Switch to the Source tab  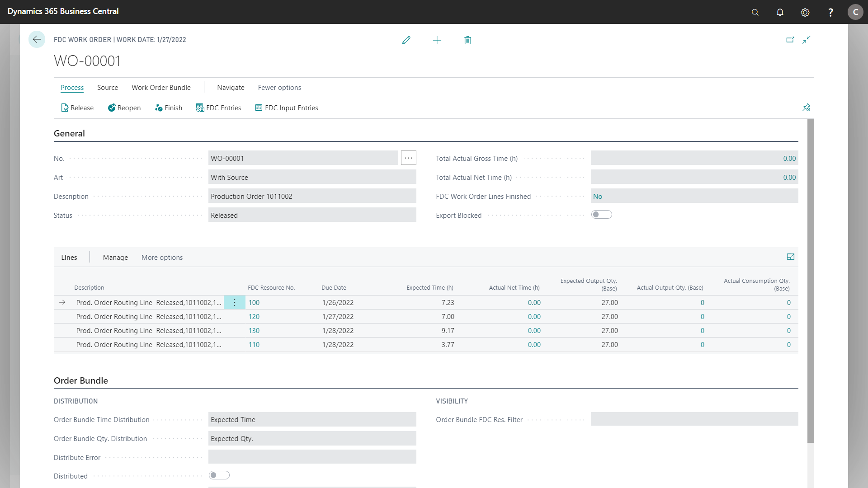click(x=107, y=87)
